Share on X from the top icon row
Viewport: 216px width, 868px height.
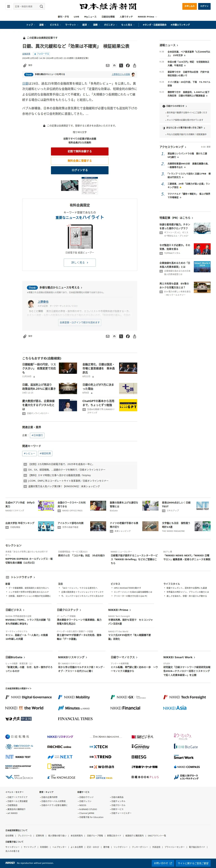click(121, 66)
